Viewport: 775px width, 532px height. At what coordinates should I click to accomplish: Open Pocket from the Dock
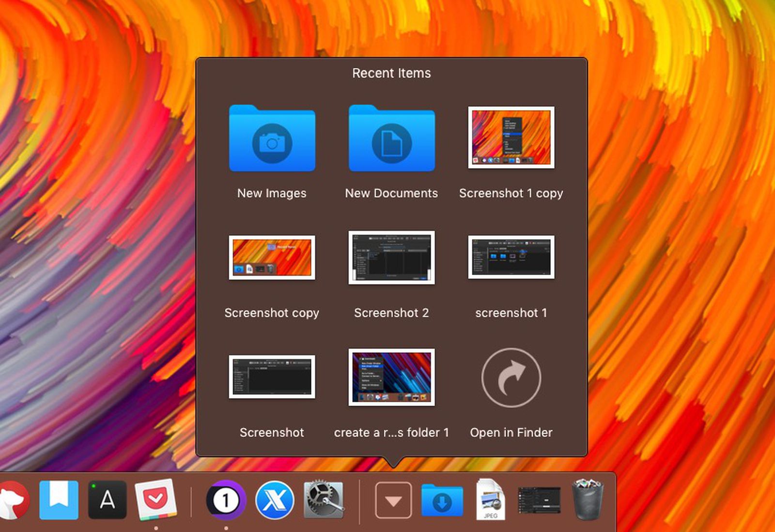click(155, 501)
